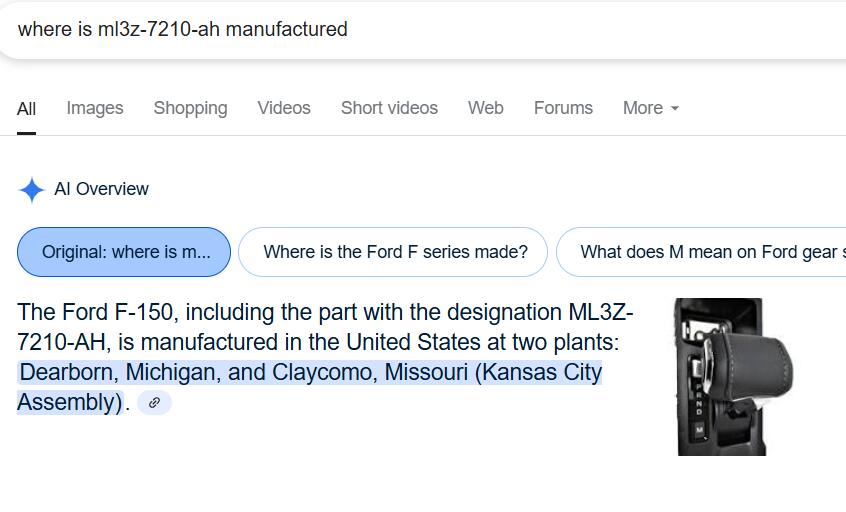Go to the Web results tab
846x512 pixels.
click(486, 108)
